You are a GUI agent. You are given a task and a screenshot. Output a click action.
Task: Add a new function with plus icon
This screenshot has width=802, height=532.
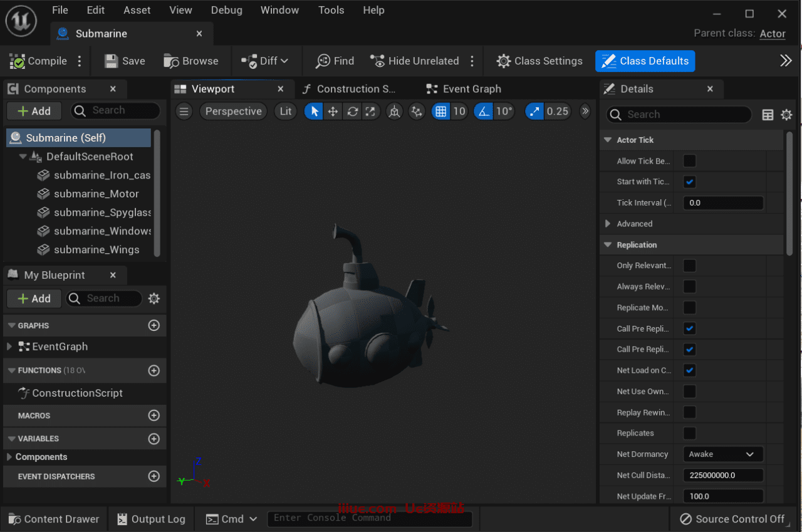pyautogui.click(x=154, y=370)
